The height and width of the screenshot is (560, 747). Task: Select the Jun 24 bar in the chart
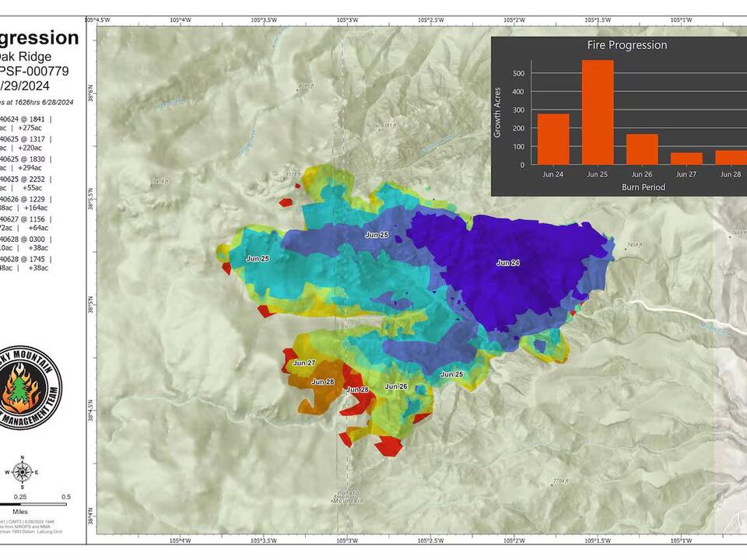click(x=553, y=139)
